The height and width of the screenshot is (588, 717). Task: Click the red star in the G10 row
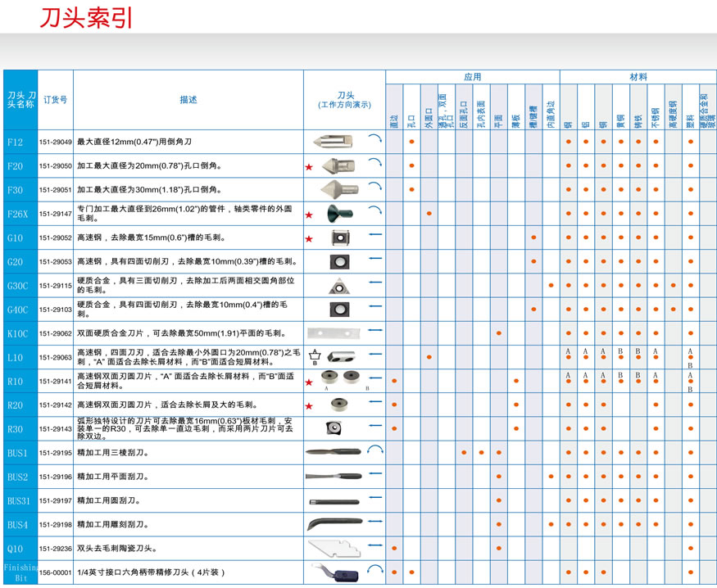(309, 238)
